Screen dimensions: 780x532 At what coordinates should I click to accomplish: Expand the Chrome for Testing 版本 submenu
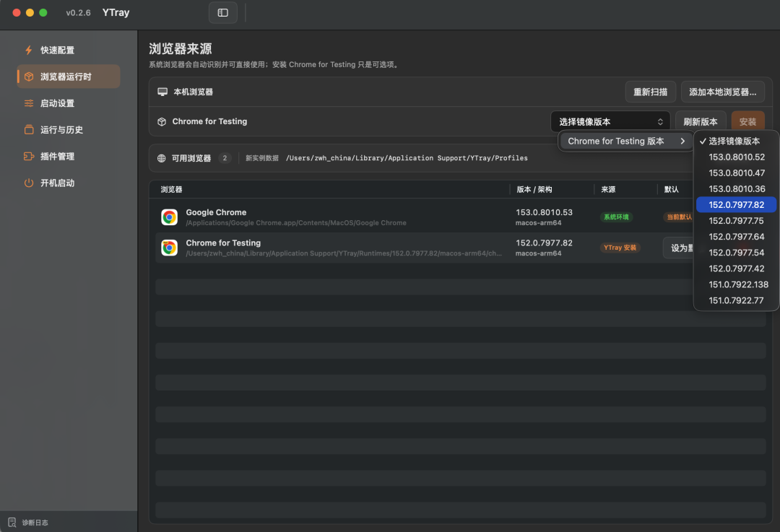pos(626,141)
